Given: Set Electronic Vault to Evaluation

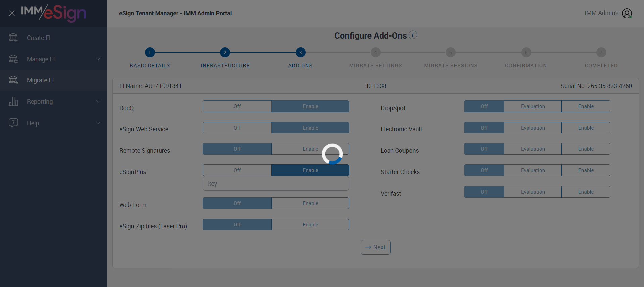Looking at the screenshot, I should 533,128.
